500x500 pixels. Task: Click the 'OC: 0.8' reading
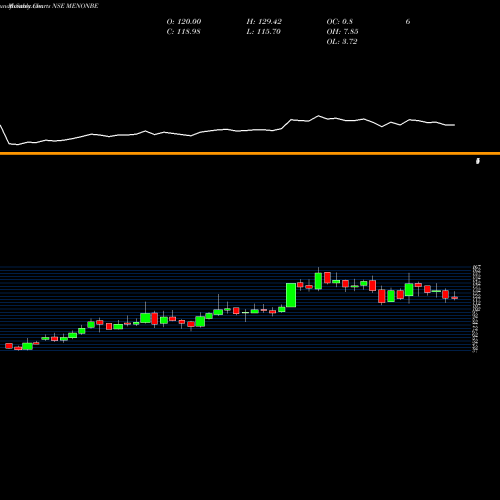coord(339,22)
